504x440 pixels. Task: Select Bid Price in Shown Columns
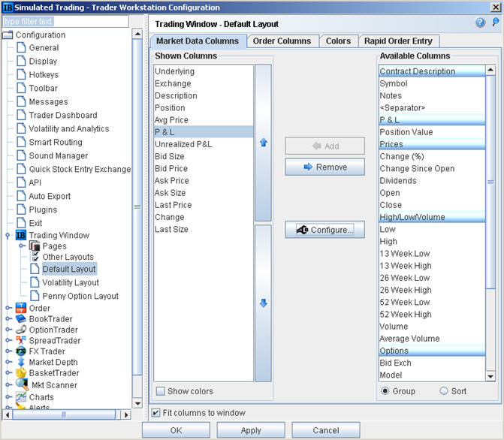[204, 168]
